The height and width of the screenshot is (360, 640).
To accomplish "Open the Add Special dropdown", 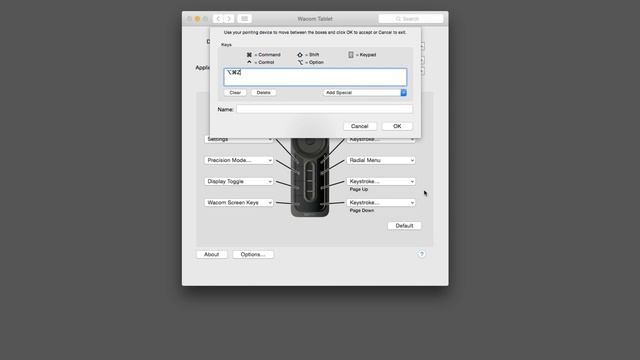I will (365, 93).
